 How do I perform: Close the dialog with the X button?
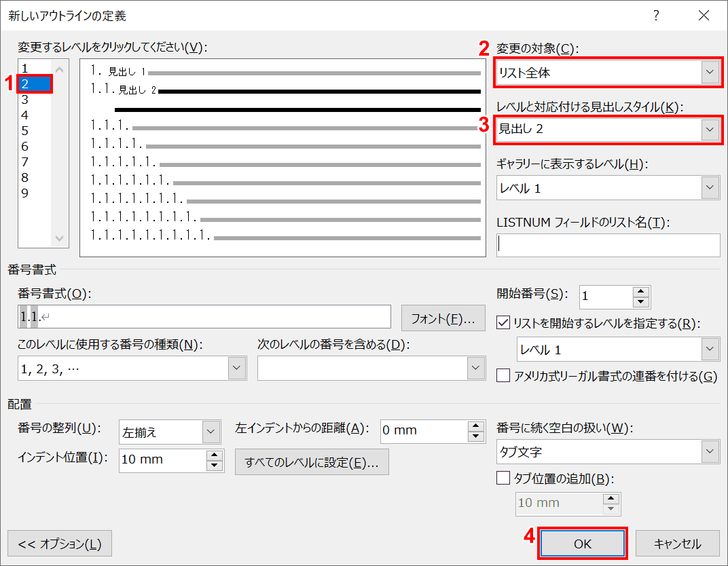[x=704, y=16]
